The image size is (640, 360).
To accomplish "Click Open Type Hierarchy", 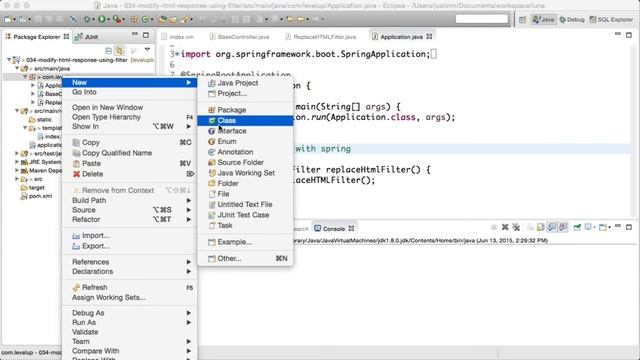I will coord(129,117).
